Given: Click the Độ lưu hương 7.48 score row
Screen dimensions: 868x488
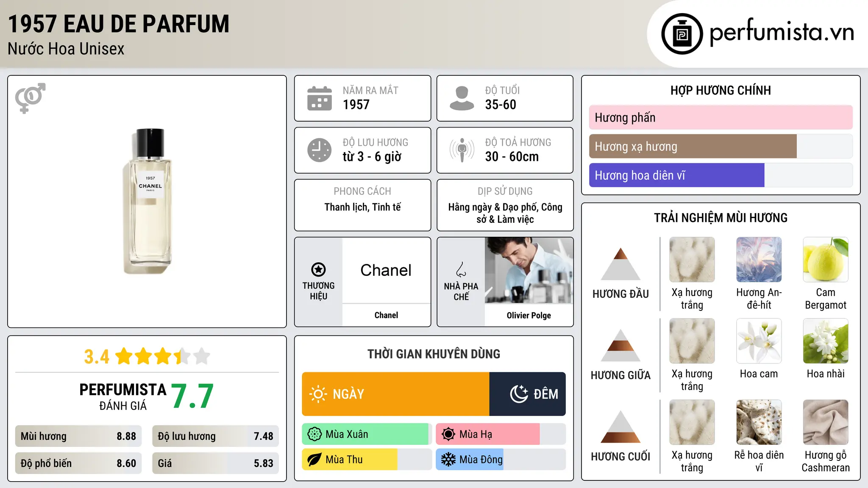Looking at the screenshot, I should click(x=215, y=436).
